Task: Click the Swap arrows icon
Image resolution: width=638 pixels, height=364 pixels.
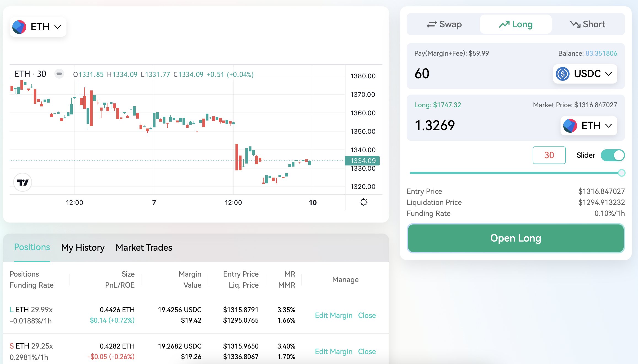Action: [431, 25]
